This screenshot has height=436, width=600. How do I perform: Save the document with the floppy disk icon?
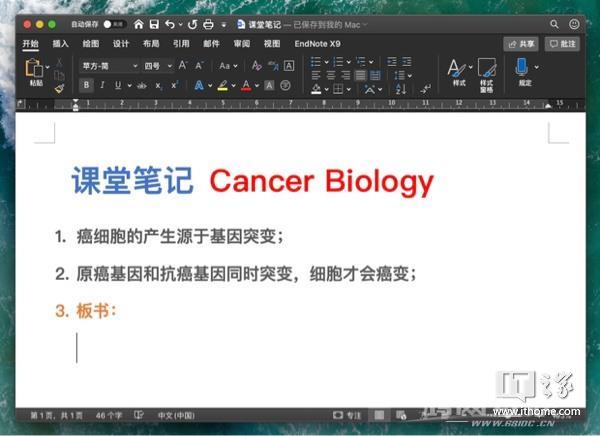point(154,24)
